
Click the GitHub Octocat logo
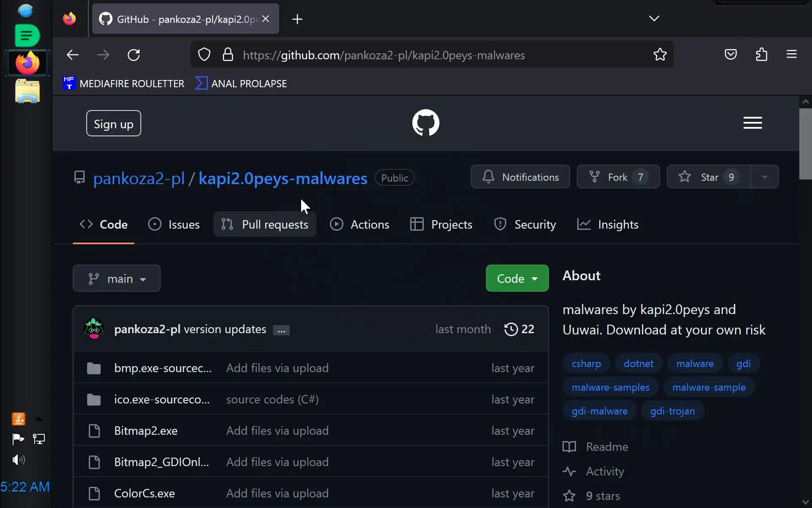[425, 123]
